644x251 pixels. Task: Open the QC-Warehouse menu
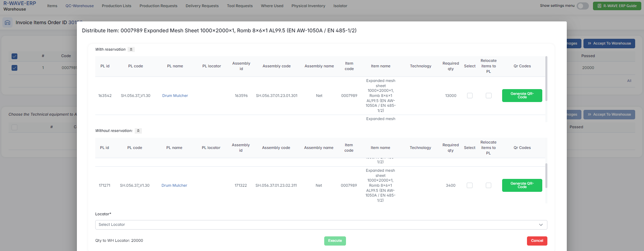point(80,6)
